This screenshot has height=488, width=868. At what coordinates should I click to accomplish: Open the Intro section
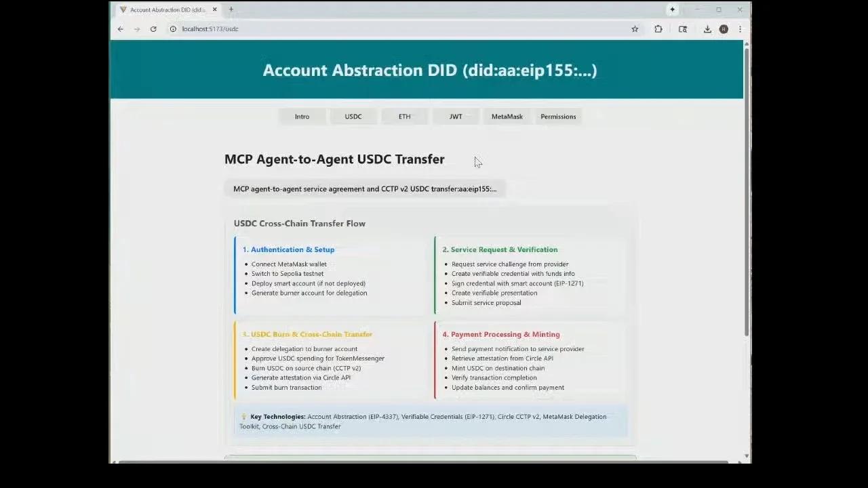point(302,116)
